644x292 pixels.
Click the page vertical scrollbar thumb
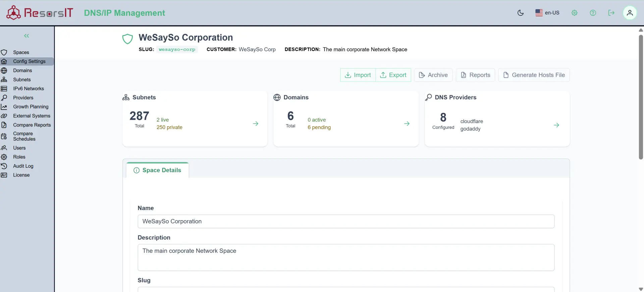[641, 97]
